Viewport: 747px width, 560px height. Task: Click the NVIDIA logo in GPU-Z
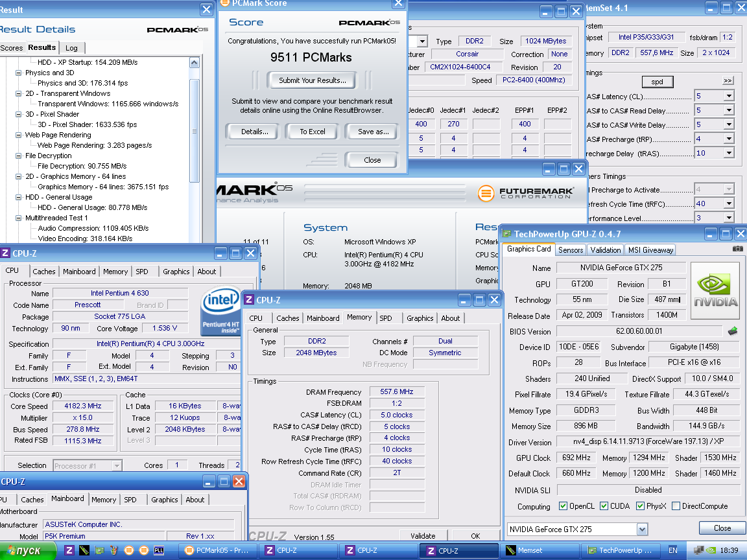716,292
